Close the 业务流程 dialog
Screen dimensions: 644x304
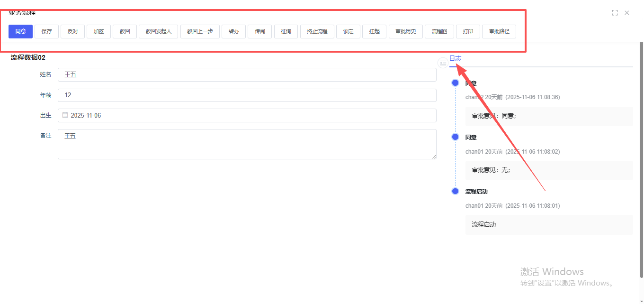click(627, 13)
